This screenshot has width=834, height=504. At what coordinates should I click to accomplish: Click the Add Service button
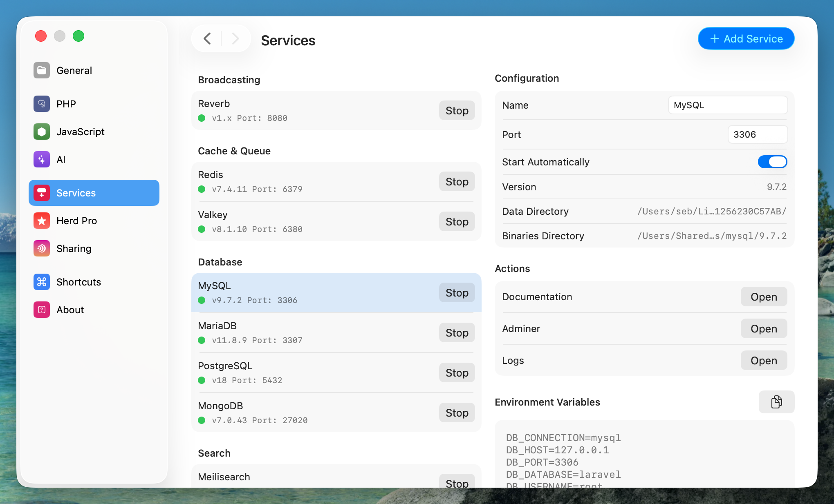coord(746,39)
